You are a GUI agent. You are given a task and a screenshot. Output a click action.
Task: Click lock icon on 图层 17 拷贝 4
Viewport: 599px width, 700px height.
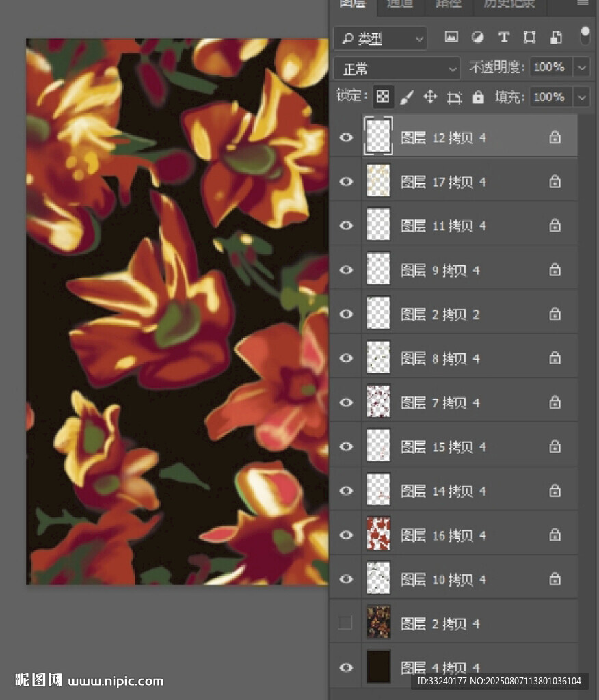pyautogui.click(x=555, y=181)
